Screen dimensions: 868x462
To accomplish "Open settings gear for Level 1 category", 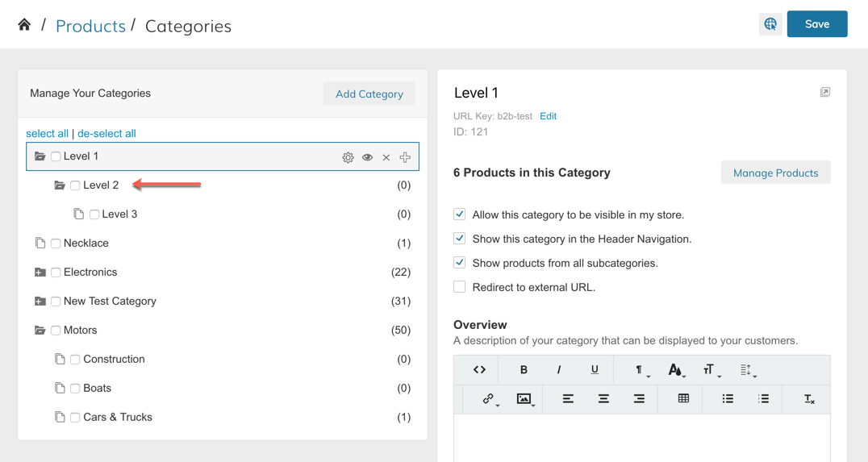I will click(x=348, y=157).
